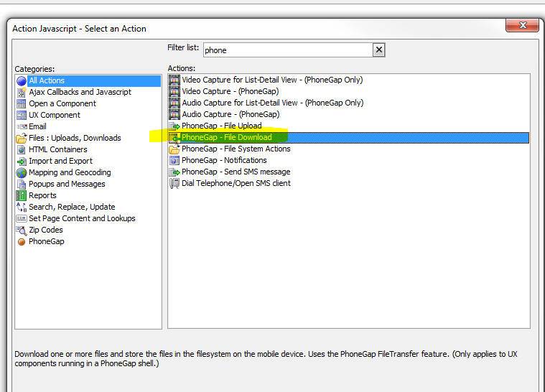Click the Dial Telephone/Open SMS client phone icon
This screenshot has height=392, width=545.
coord(174,183)
